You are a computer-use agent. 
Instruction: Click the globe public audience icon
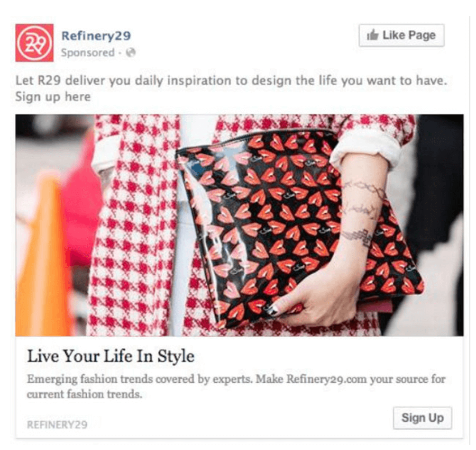130,53
